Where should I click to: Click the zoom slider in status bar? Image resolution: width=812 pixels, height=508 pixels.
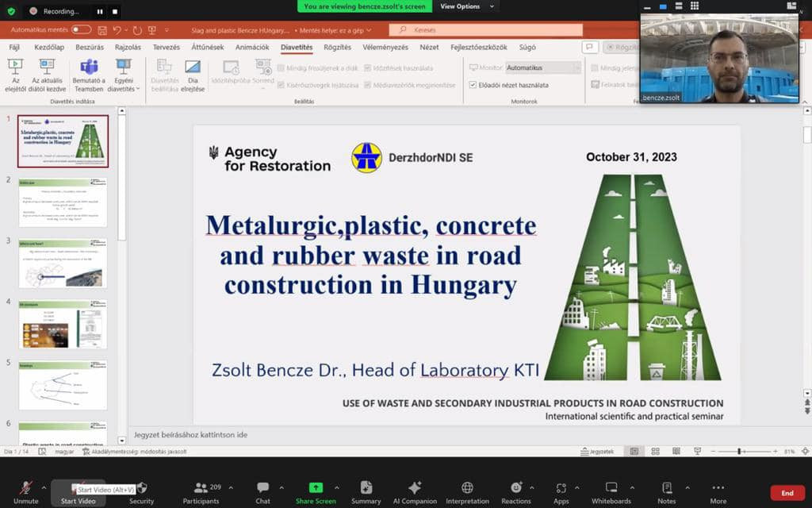click(739, 452)
